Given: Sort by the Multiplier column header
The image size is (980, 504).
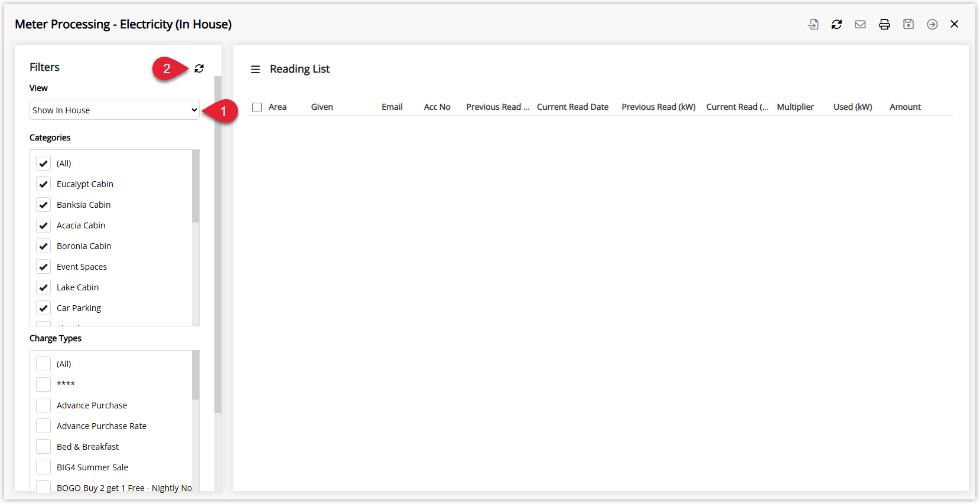Looking at the screenshot, I should click(795, 107).
